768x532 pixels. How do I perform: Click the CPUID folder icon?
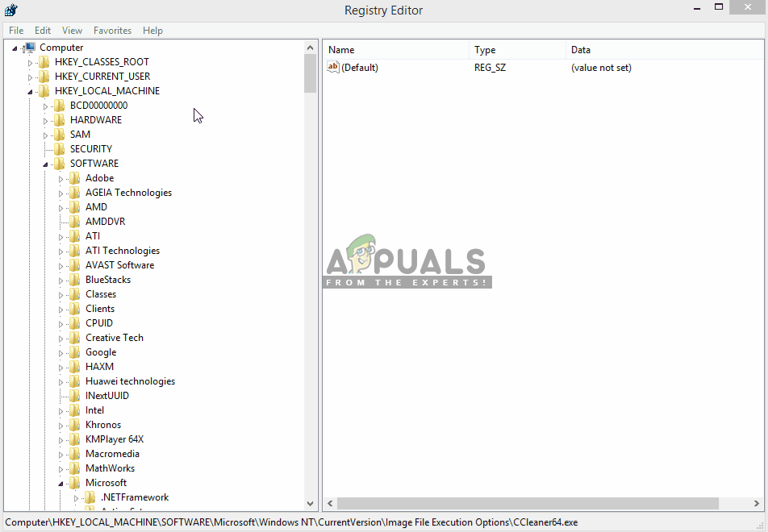tap(74, 323)
